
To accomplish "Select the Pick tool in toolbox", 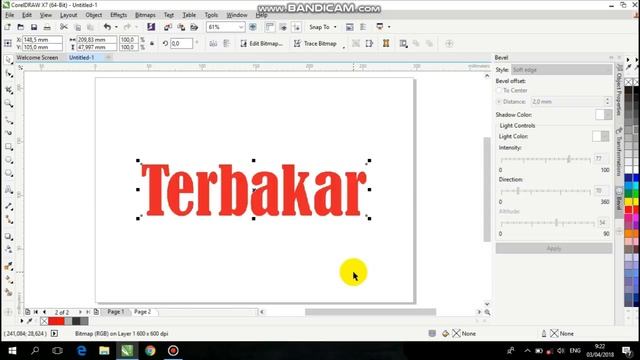I will click(x=9, y=60).
